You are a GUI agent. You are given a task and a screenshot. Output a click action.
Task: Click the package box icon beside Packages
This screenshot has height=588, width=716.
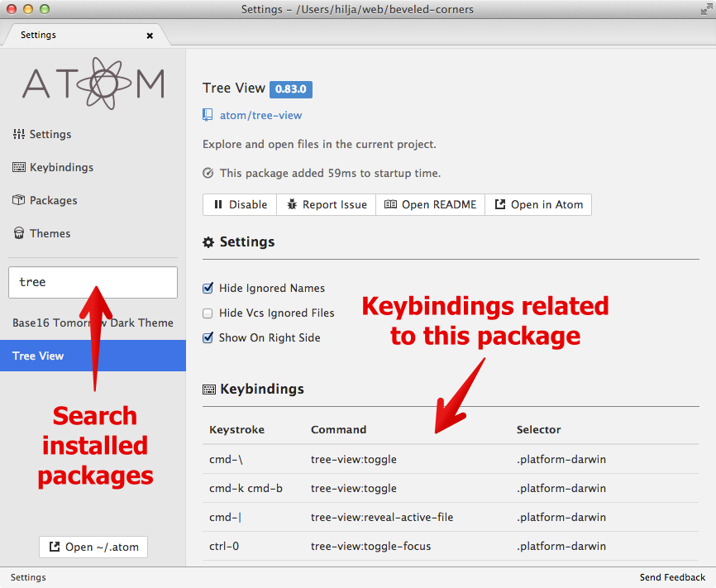pos(19,200)
